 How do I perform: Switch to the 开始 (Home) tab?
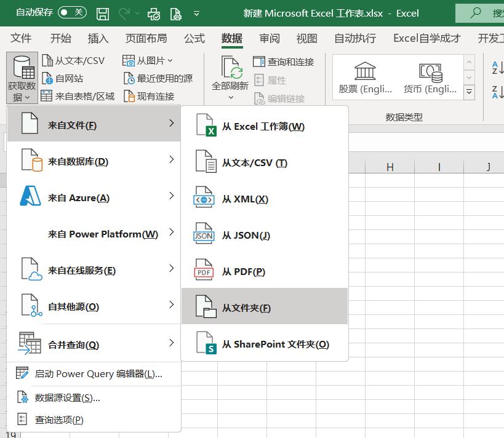(60, 38)
